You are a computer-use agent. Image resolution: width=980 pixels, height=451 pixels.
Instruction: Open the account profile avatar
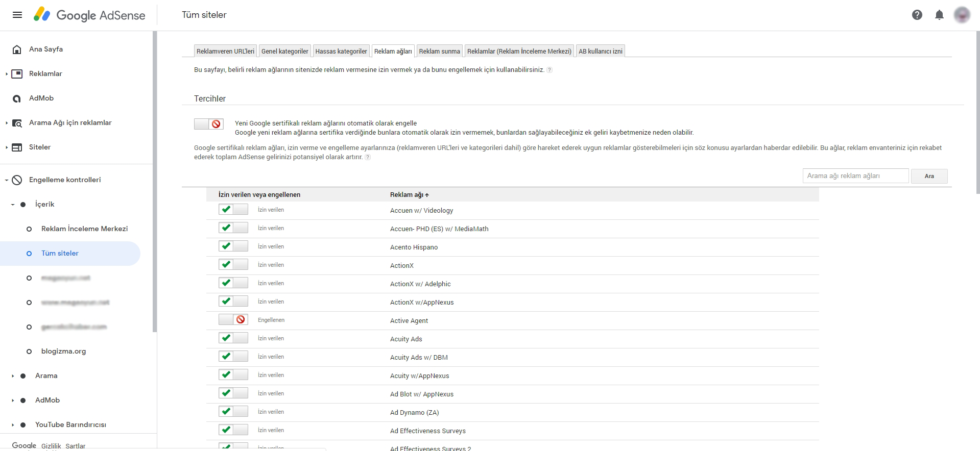tap(962, 15)
